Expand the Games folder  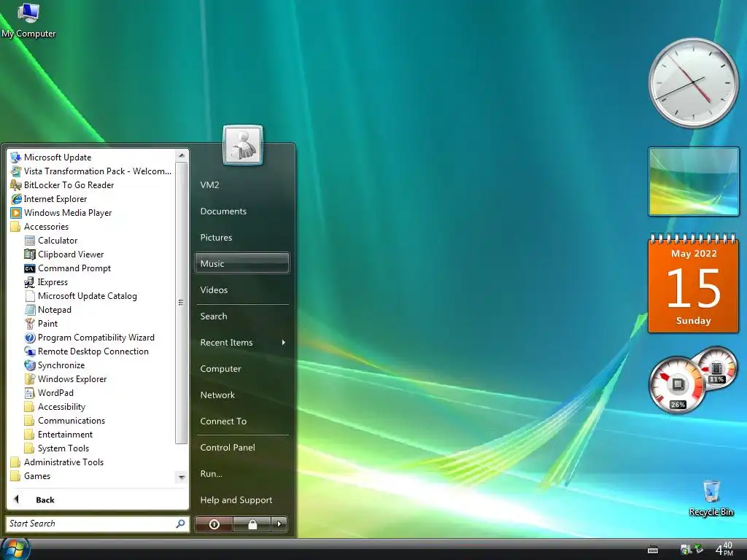[30, 475]
